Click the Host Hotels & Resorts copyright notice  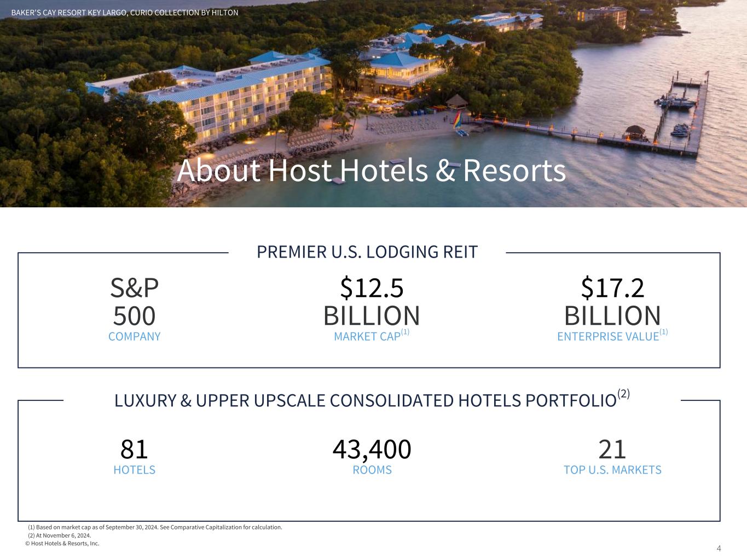[62, 544]
